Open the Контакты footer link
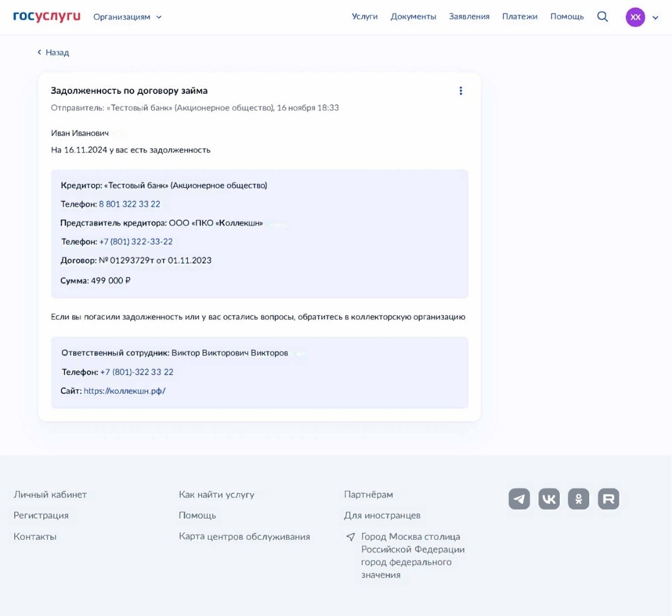Screen dimensions: 672x616 point(35,536)
